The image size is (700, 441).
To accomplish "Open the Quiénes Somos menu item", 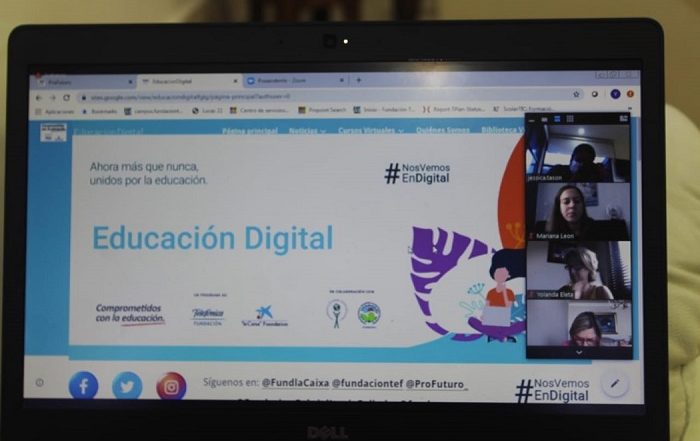I will (x=443, y=129).
